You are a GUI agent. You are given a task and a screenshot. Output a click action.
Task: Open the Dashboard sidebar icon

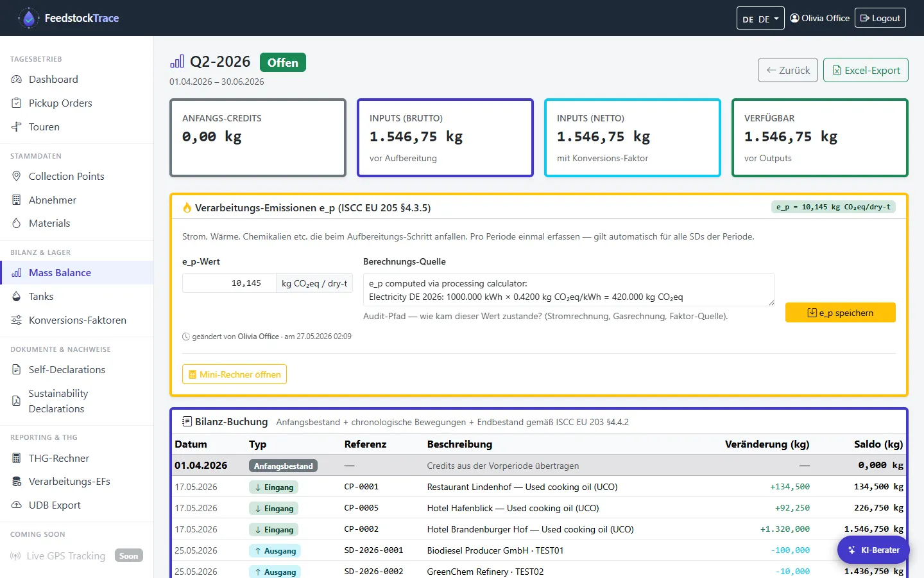click(x=17, y=80)
